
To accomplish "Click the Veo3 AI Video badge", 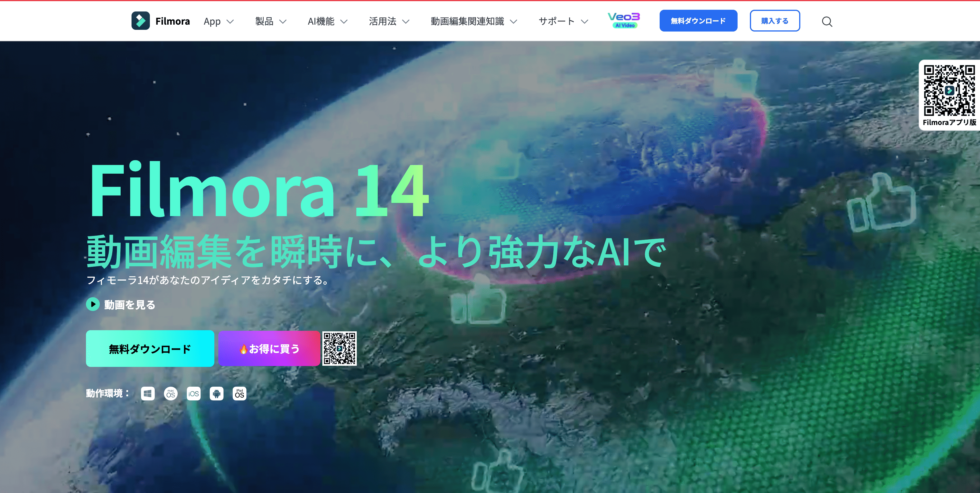I will tap(624, 21).
